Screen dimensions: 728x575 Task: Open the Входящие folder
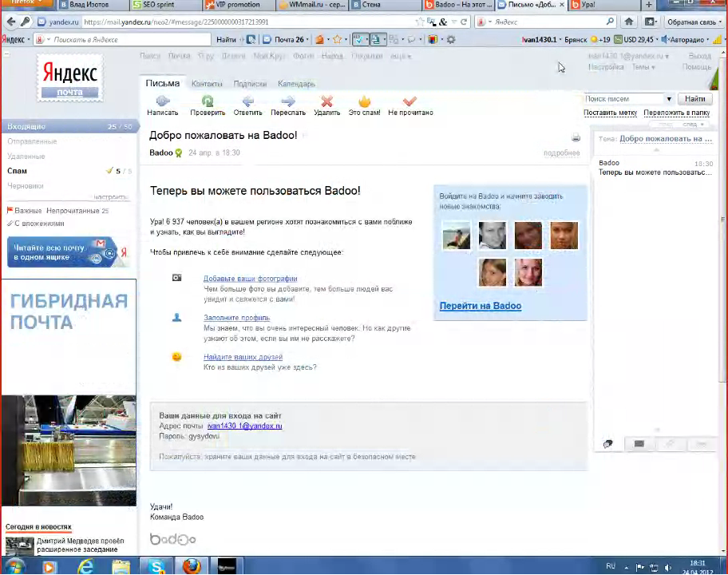tap(69, 126)
